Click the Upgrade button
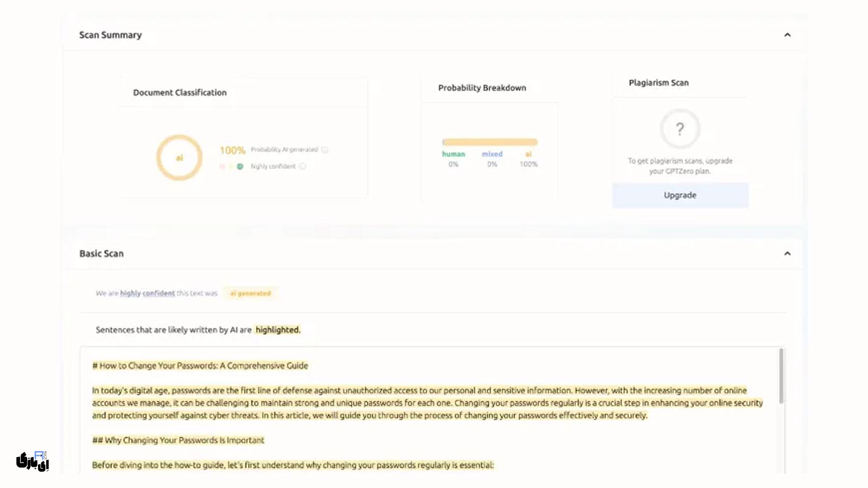This screenshot has width=868, height=488. click(680, 195)
